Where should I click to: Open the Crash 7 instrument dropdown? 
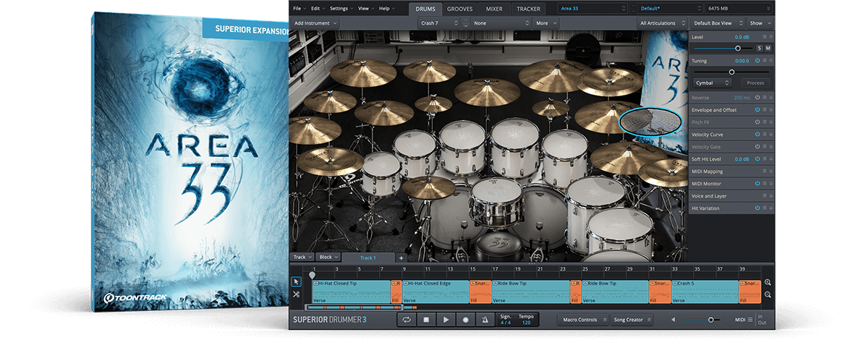tap(438, 23)
